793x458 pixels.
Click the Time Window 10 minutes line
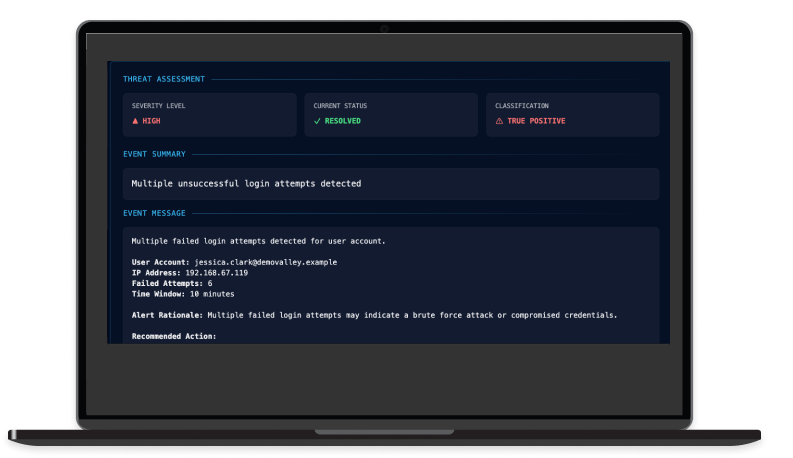(182, 294)
